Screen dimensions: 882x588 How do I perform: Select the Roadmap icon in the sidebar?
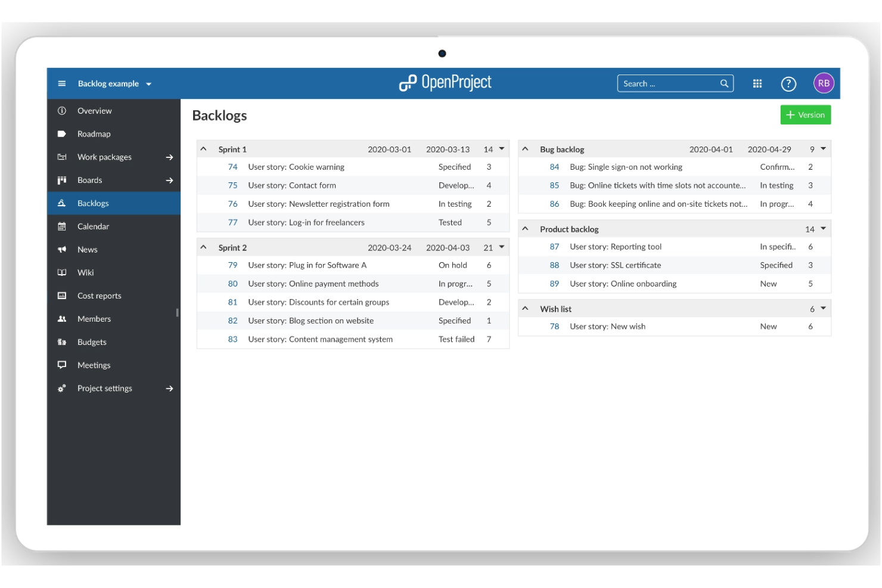pos(61,133)
